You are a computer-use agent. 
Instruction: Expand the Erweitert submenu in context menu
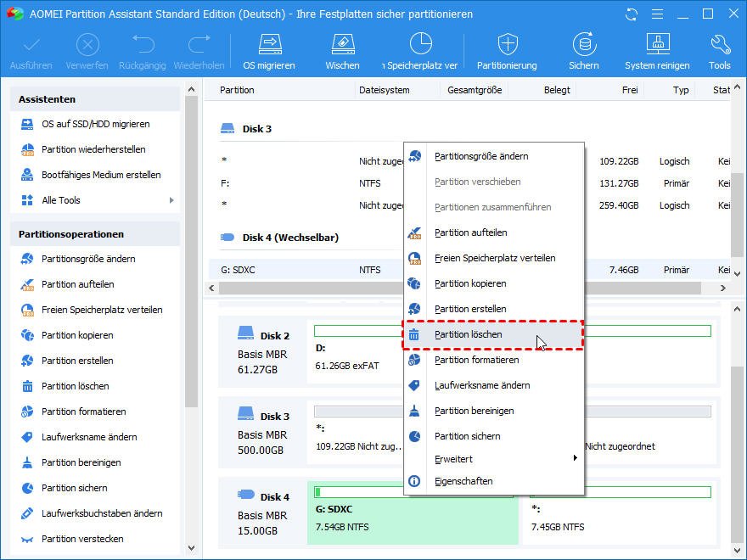[x=493, y=459]
